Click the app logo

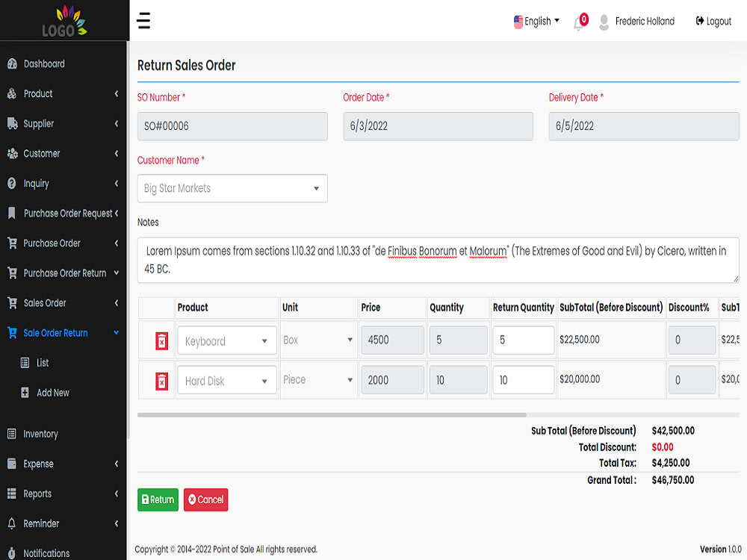(x=64, y=21)
